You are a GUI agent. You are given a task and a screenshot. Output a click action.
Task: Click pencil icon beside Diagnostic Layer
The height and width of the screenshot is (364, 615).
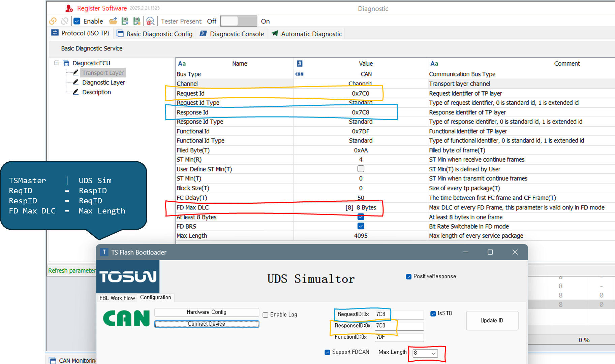point(76,82)
